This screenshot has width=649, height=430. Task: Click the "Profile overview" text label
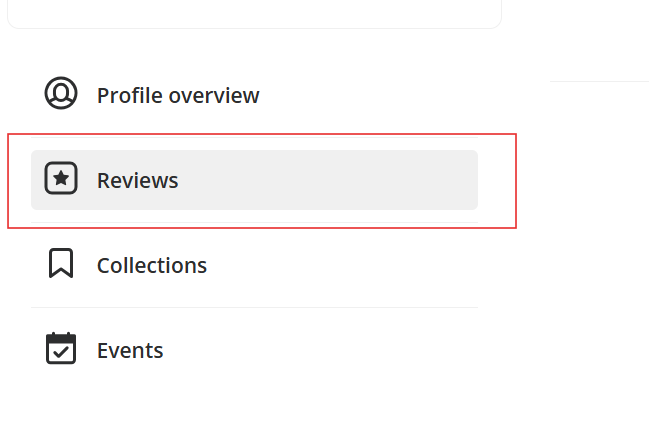point(178,96)
